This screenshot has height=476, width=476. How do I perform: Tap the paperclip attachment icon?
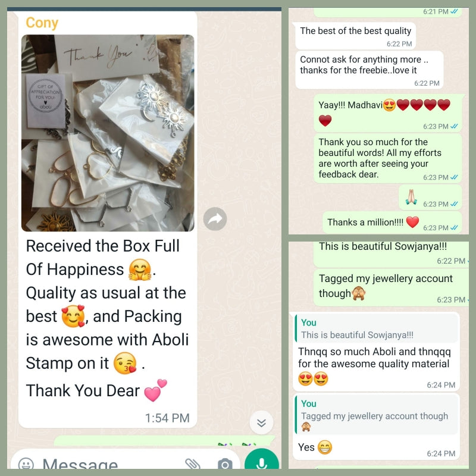[193, 464]
